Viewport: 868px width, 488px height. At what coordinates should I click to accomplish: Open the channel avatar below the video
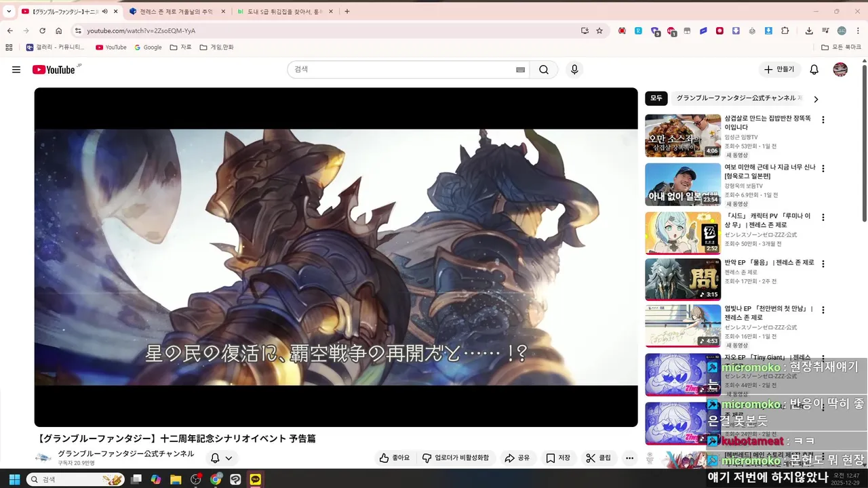tap(43, 458)
